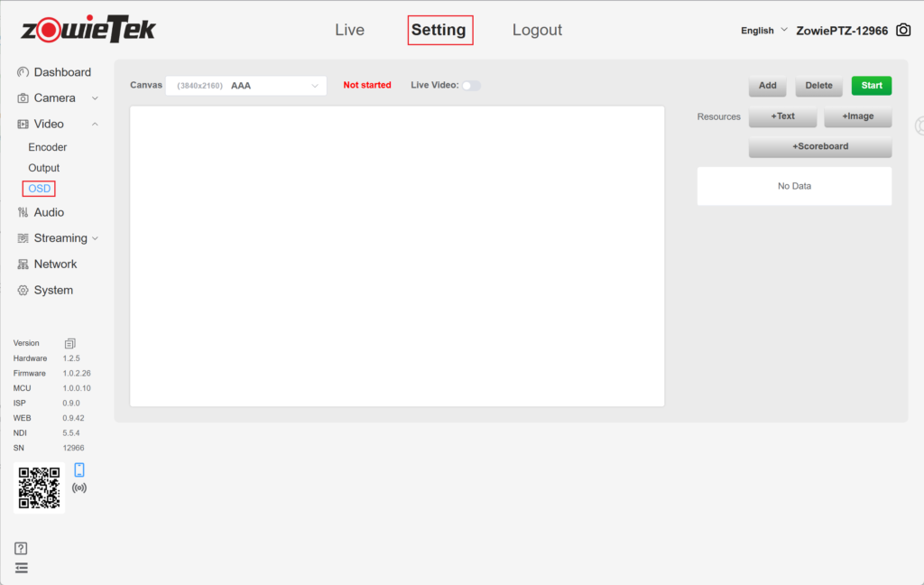924x585 pixels.
Task: Switch to the Live tab
Action: click(349, 30)
